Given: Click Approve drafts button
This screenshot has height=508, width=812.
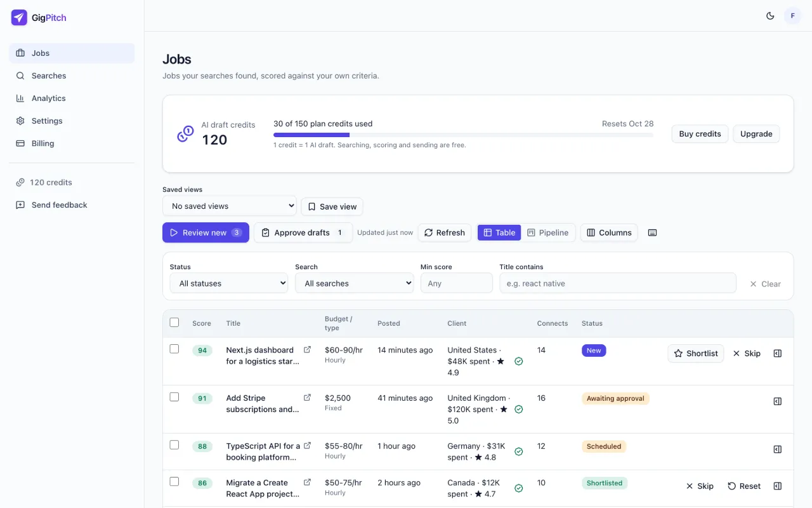Looking at the screenshot, I should [x=303, y=232].
